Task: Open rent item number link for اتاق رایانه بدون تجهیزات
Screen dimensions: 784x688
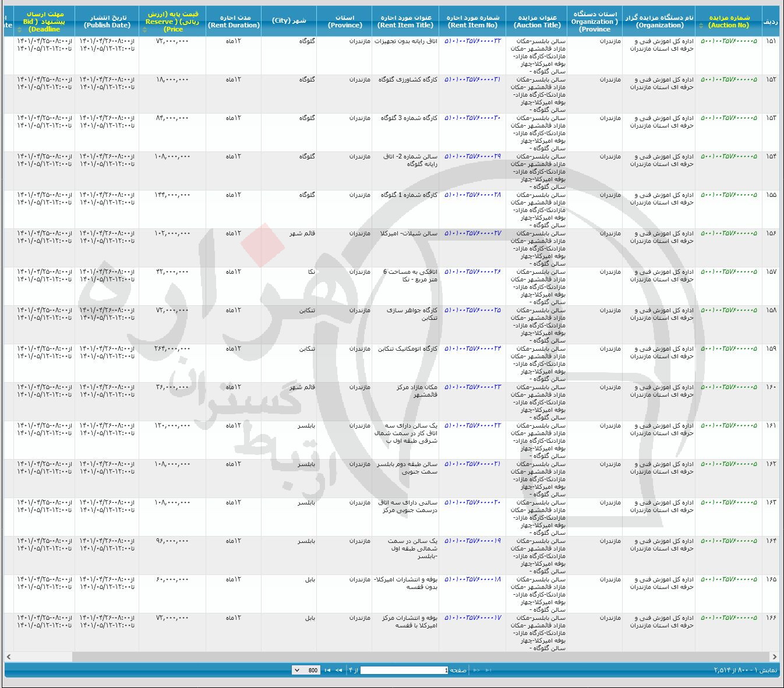Action: tap(472, 41)
